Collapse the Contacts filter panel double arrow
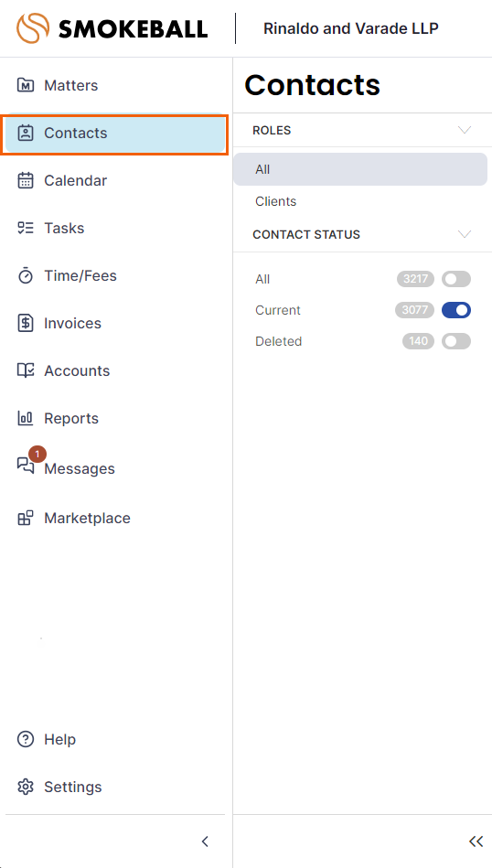 (x=476, y=841)
